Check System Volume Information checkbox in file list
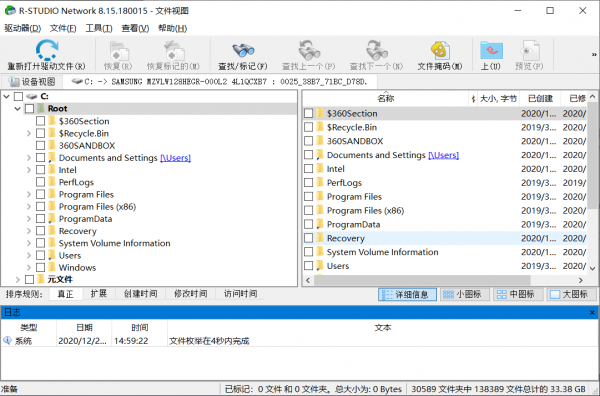 [x=308, y=252]
